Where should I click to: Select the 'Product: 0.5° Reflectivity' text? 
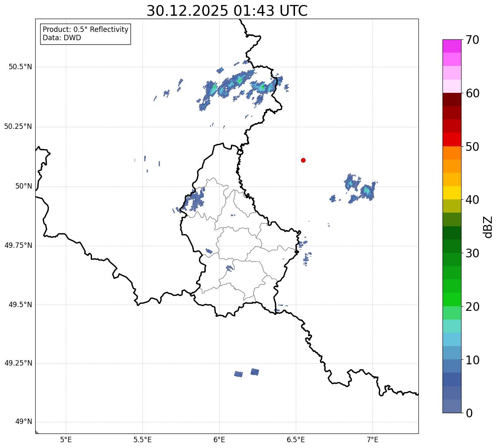coord(85,30)
